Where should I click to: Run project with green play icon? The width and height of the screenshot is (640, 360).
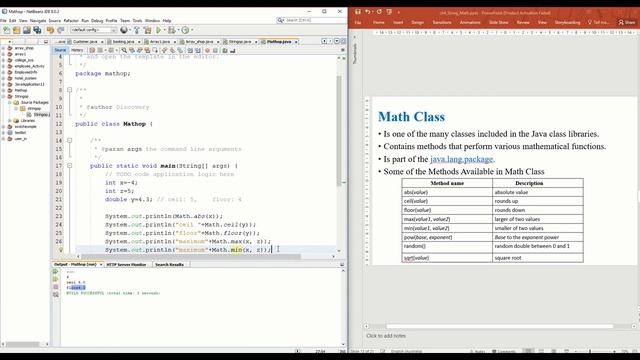tap(159, 30)
